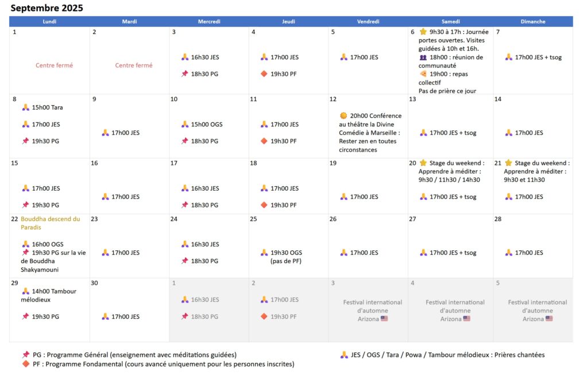This screenshot has width=588, height=375.
Task: Click the orange diamond beside 19h30 PF on Thursday 18
Action: point(264,205)
